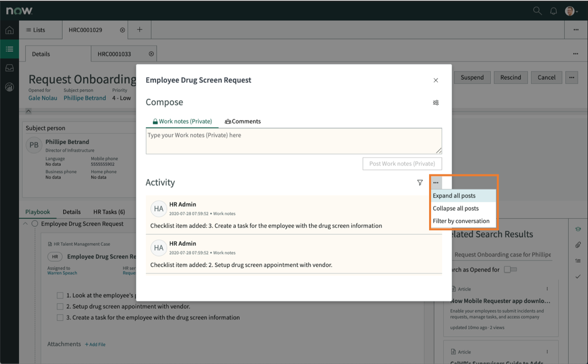This screenshot has width=588, height=364.
Task: Open the search magnifier in top bar
Action: 537,10
